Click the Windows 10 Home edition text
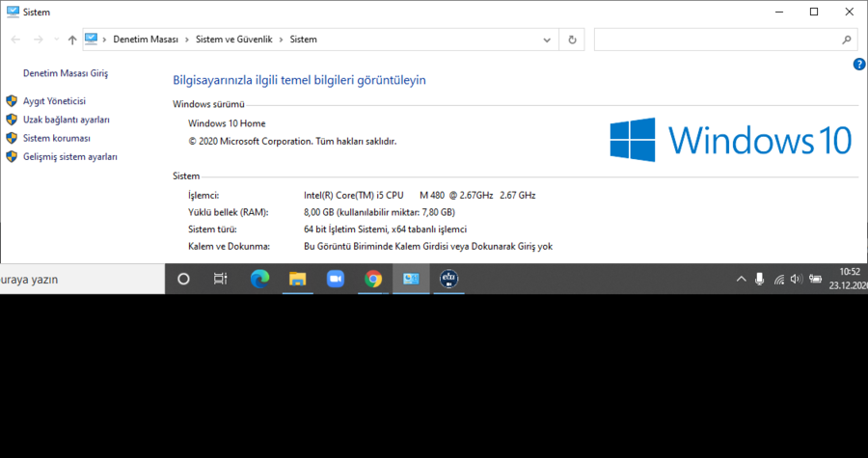This screenshot has height=458, width=868. [x=227, y=123]
